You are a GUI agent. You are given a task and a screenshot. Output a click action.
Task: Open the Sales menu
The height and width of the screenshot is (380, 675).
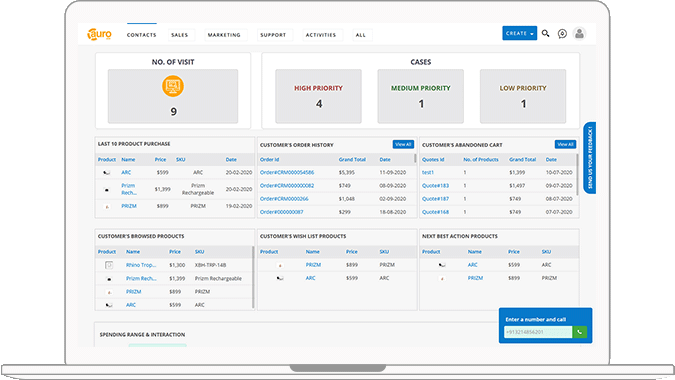(180, 35)
